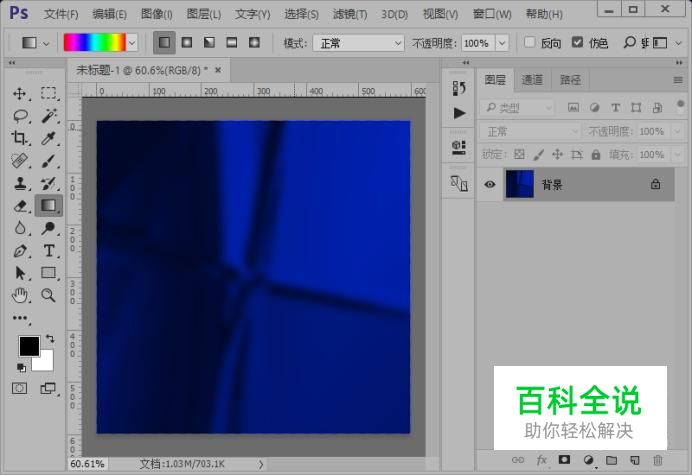The height and width of the screenshot is (475, 692).
Task: Select the Dodge tool
Action: coord(49,228)
